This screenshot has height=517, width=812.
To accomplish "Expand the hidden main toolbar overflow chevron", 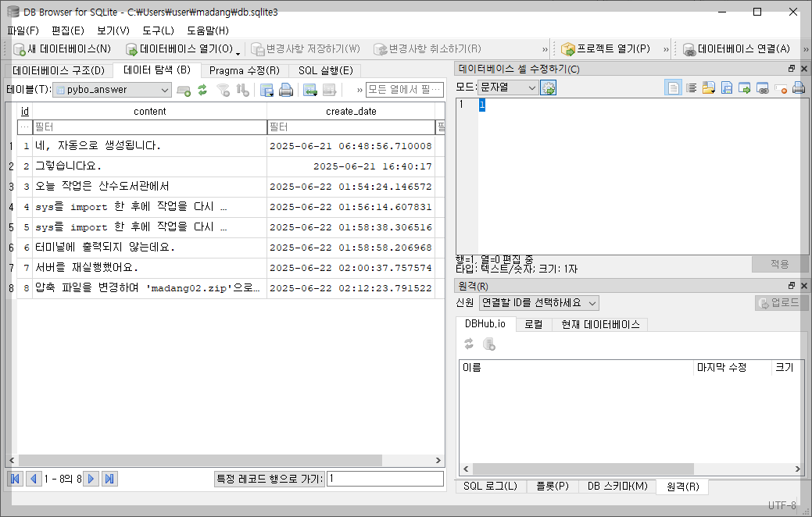I will 545,50.
